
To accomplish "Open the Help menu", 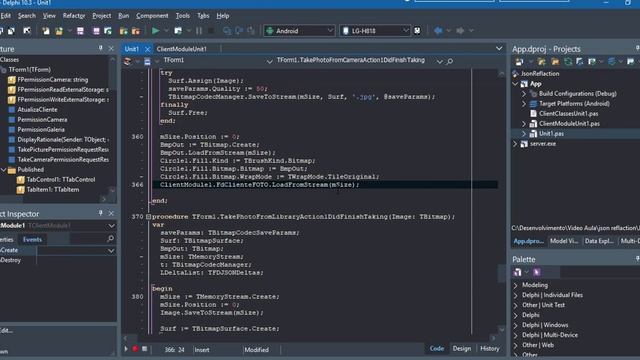I will [222, 16].
